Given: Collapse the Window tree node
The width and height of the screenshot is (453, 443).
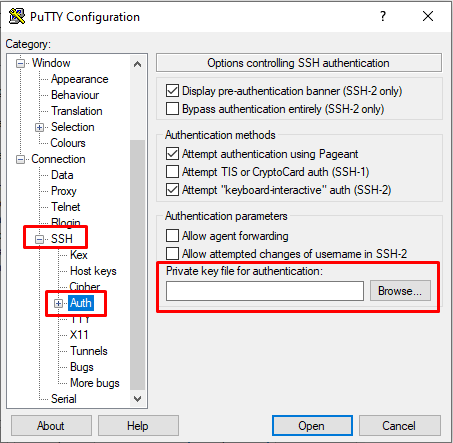Looking at the screenshot, I should pyautogui.click(x=20, y=63).
